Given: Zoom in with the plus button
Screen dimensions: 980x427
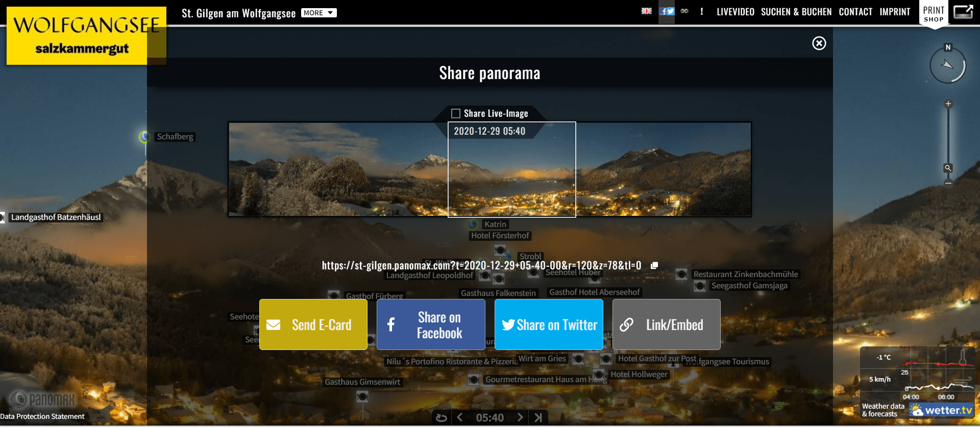Looking at the screenshot, I should (x=948, y=104).
